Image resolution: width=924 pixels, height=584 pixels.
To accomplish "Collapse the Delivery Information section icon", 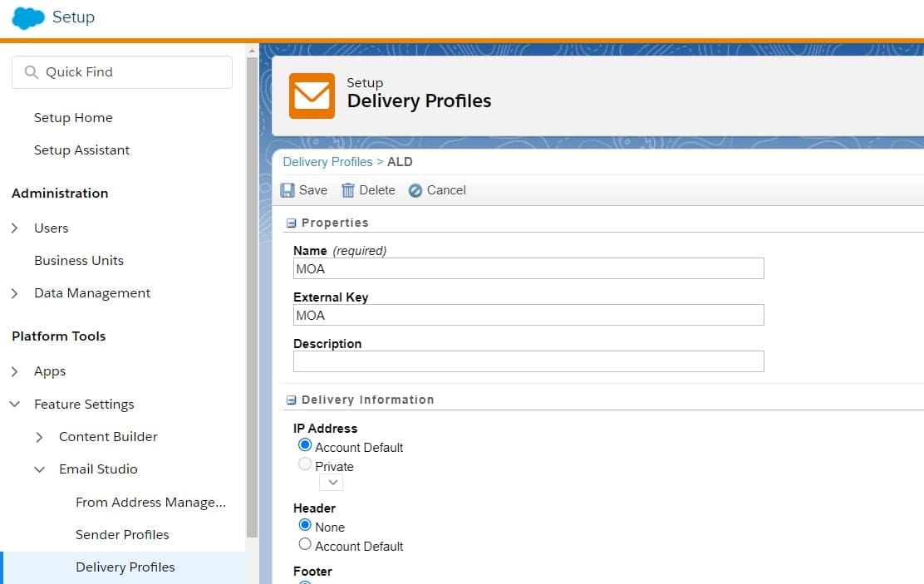I will 292,400.
